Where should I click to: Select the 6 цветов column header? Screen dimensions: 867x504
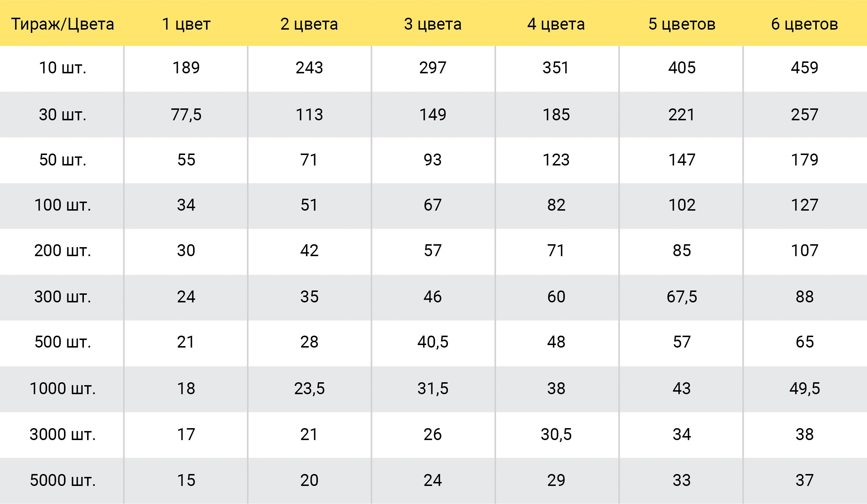[804, 24]
